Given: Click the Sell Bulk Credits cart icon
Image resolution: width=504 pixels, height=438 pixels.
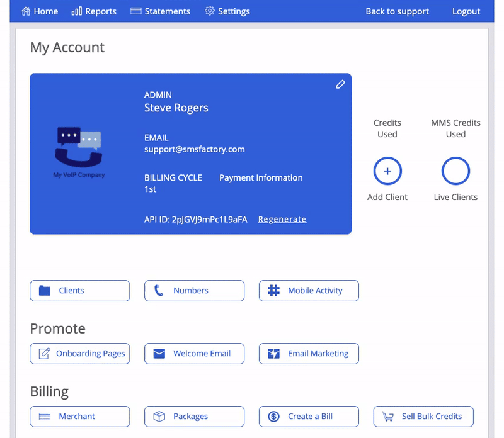Looking at the screenshot, I should click(x=388, y=417).
